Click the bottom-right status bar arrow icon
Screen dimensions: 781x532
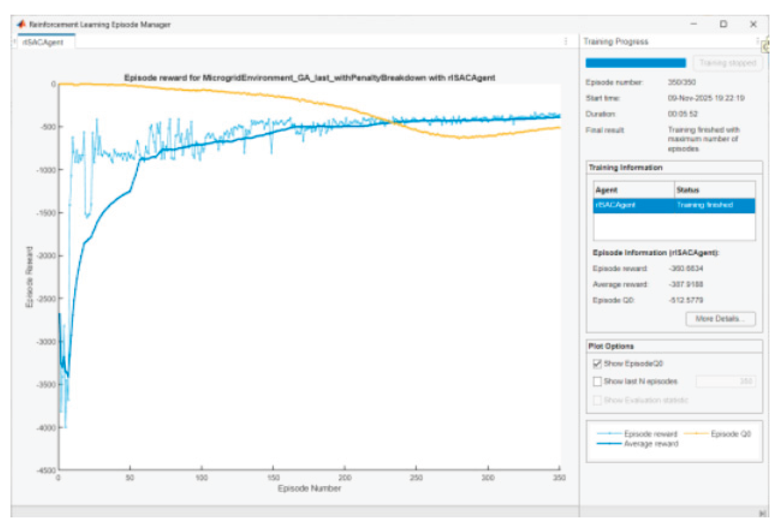[x=763, y=513]
